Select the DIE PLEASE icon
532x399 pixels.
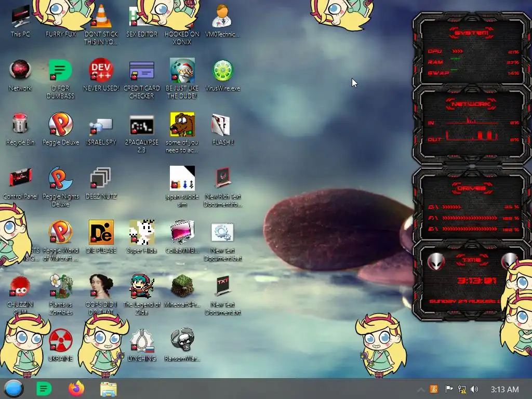tap(101, 237)
